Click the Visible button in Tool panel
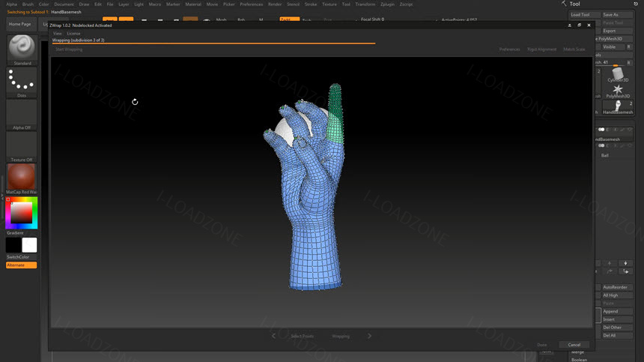Image resolution: width=644 pixels, height=362 pixels. pos(613,46)
